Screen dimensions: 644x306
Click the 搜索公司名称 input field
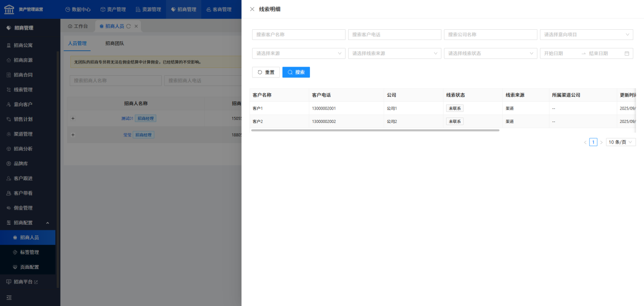pos(491,34)
